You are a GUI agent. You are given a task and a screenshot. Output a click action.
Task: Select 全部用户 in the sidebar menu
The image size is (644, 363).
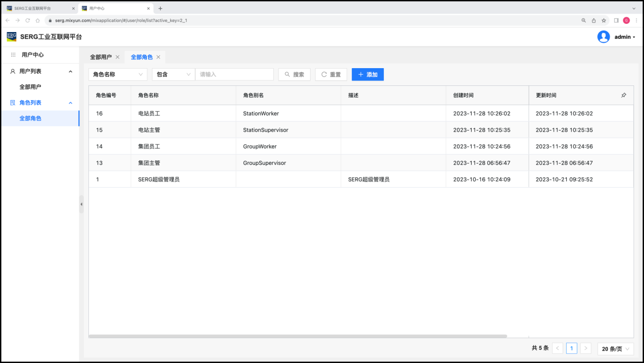pyautogui.click(x=30, y=87)
